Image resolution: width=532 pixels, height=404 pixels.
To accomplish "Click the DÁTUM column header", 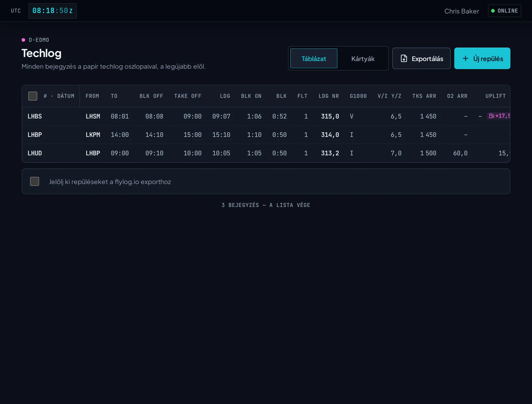I will click(66, 96).
